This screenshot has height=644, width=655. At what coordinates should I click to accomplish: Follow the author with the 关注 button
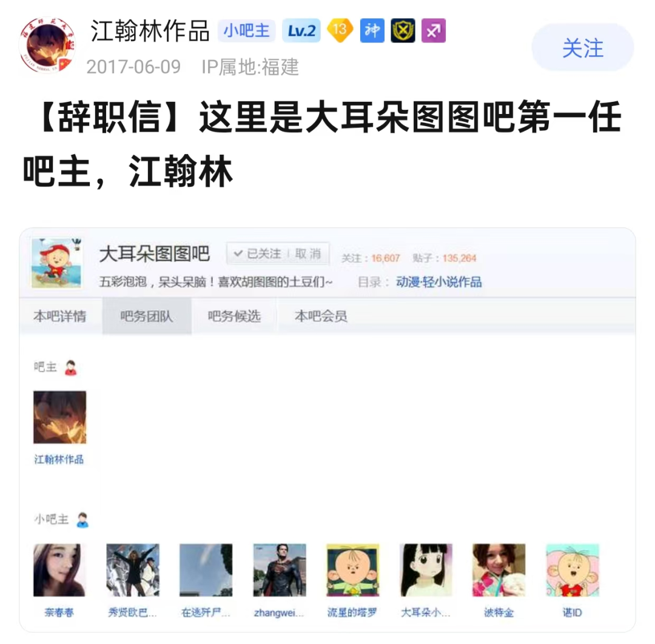click(583, 48)
